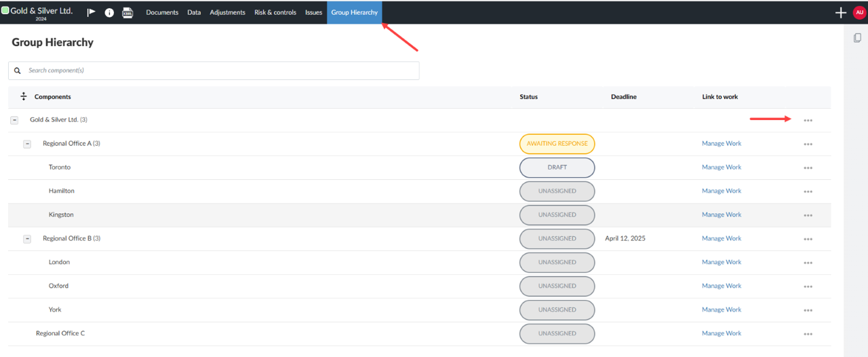Click the XBRL icon in top bar

click(x=127, y=12)
